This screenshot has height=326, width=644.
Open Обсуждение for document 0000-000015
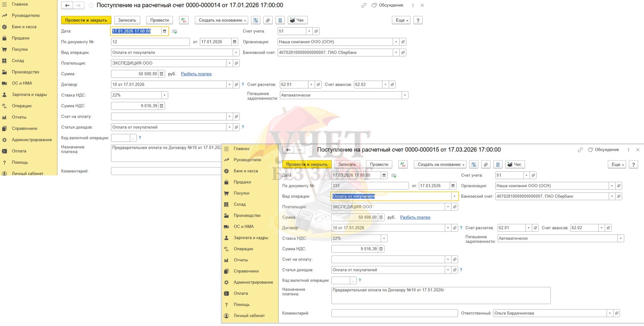[x=603, y=150]
